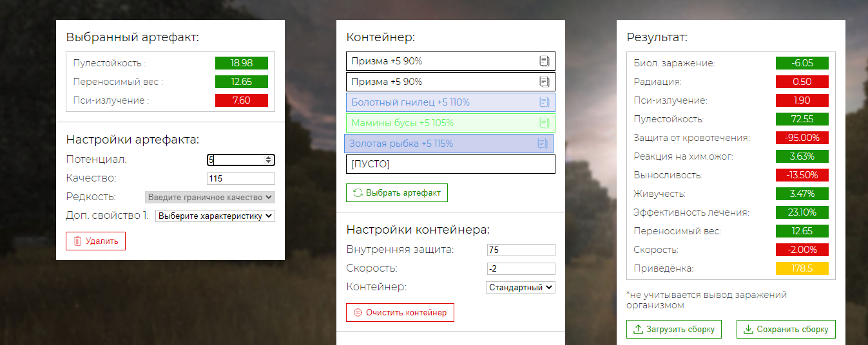The image size is (868, 345).
Task: Click the Пулестойкость 18.98 green value
Action: point(241,63)
